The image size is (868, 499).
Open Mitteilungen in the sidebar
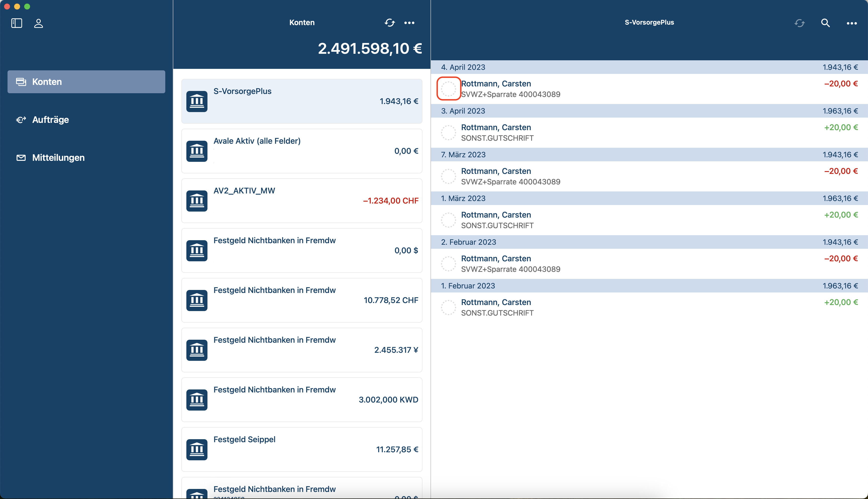[86, 158]
